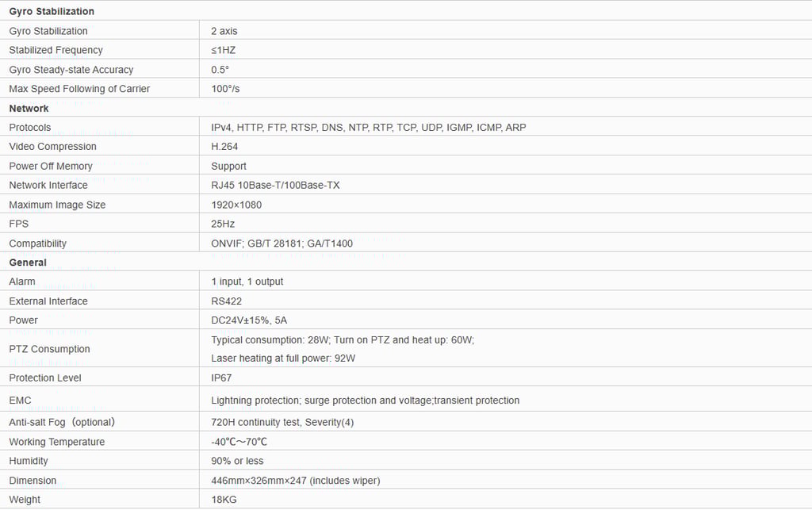Image resolution: width=812 pixels, height=510 pixels.
Task: Select the RS422 external interface value
Action: point(227,301)
